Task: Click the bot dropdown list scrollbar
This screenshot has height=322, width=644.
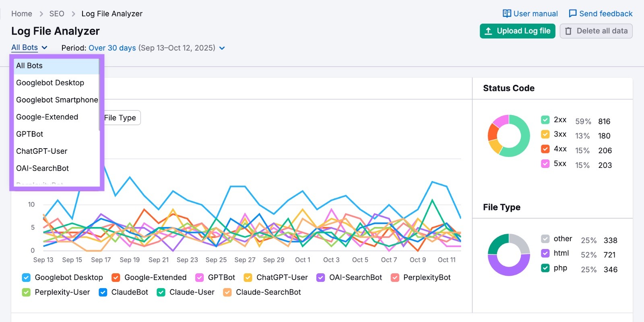Action: click(99, 95)
